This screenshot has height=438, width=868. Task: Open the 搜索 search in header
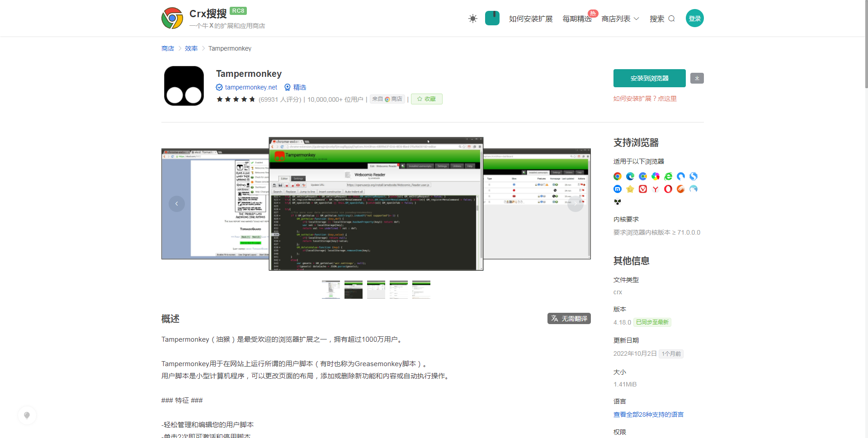point(662,19)
